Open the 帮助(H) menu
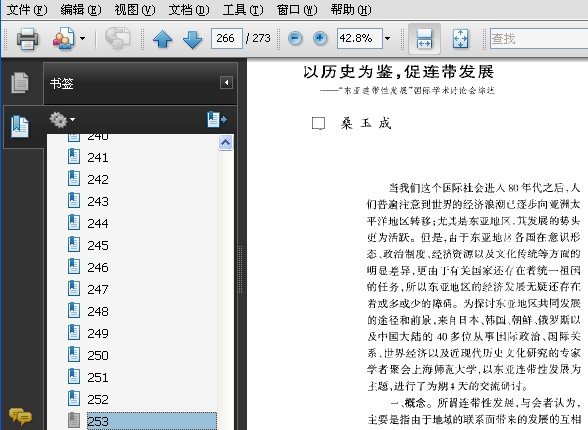This screenshot has height=430, width=588. pyautogui.click(x=351, y=9)
